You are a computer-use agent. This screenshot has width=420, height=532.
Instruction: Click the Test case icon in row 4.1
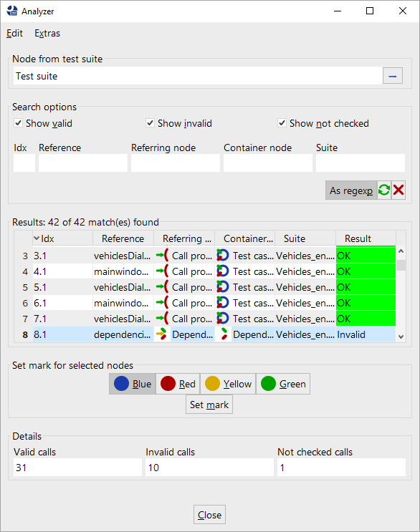coord(223,271)
